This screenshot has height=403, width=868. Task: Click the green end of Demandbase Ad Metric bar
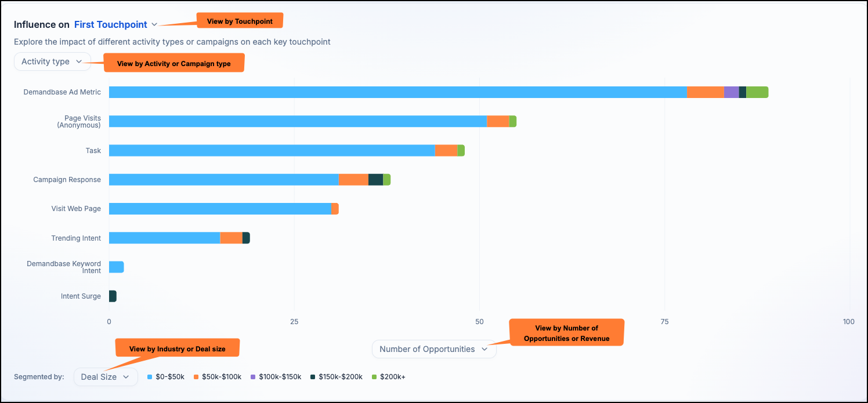[x=757, y=92]
